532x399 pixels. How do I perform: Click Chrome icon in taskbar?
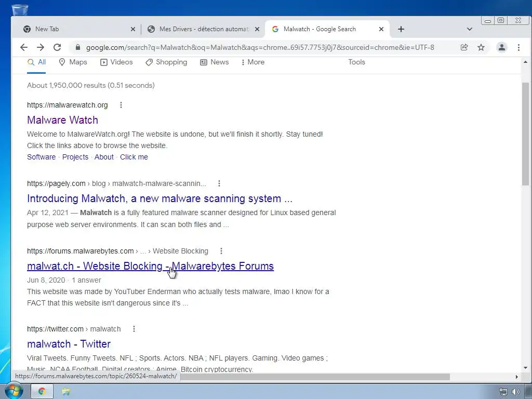pos(42,392)
